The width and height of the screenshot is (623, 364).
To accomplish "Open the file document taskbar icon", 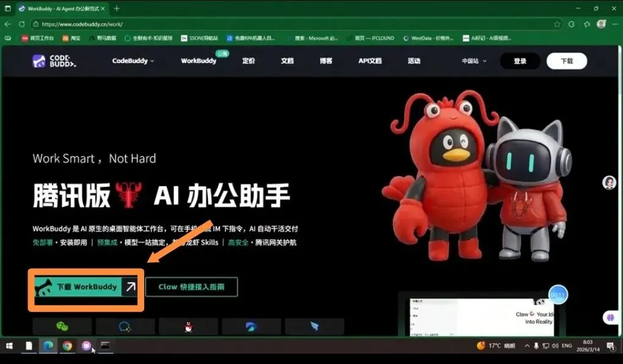I will click(29, 346).
